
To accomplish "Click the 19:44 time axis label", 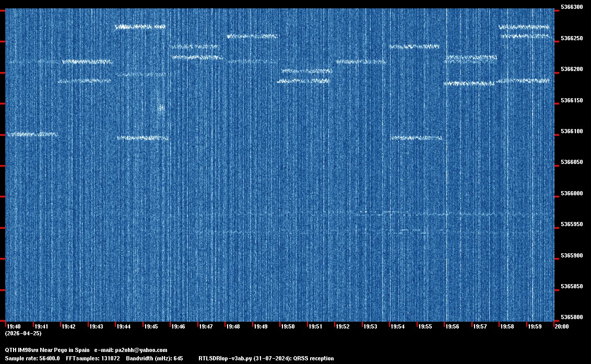I will pos(124,326).
